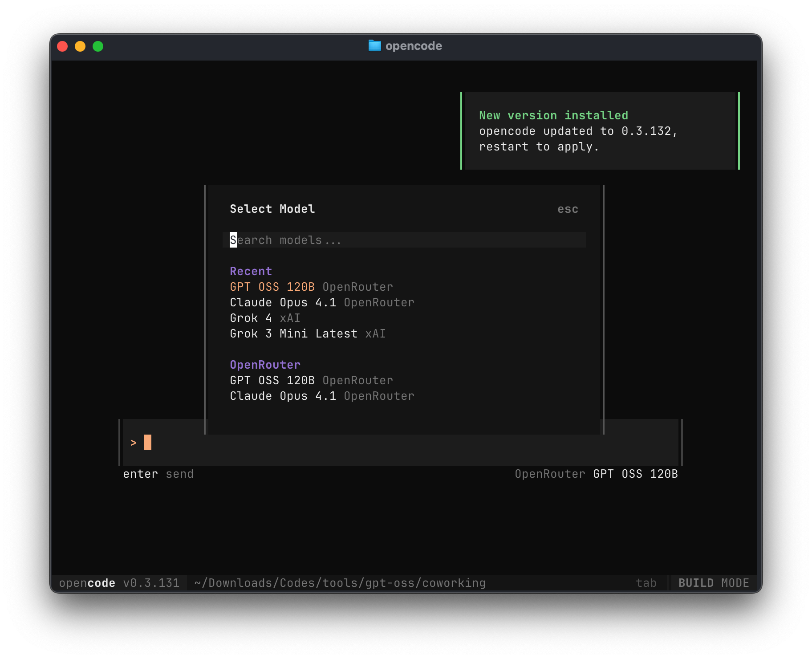Click the tab indicator in status bar
This screenshot has width=812, height=659.
[x=646, y=582]
